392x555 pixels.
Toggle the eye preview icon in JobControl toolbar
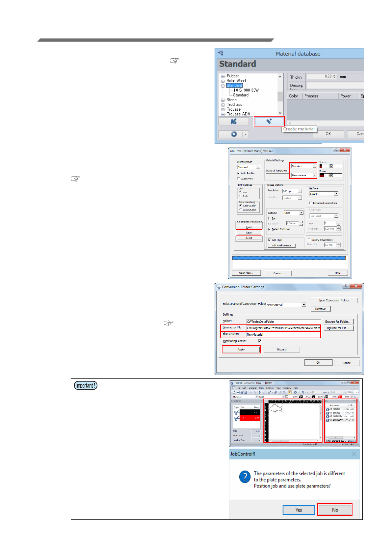pyautogui.click(x=290, y=392)
